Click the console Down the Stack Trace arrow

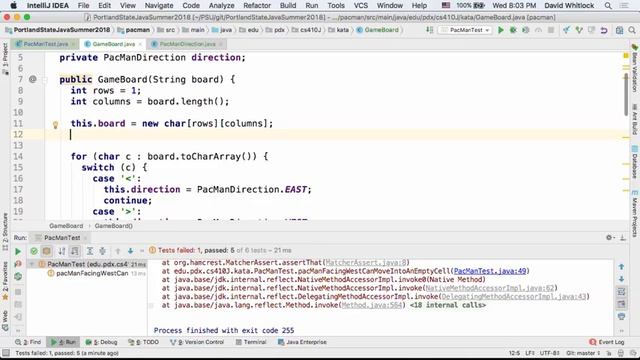click(621, 279)
